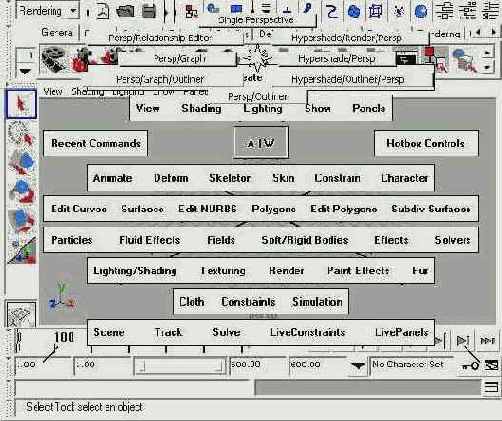
Task: Select the arrow Select tool in toolbox
Action: tap(21, 104)
